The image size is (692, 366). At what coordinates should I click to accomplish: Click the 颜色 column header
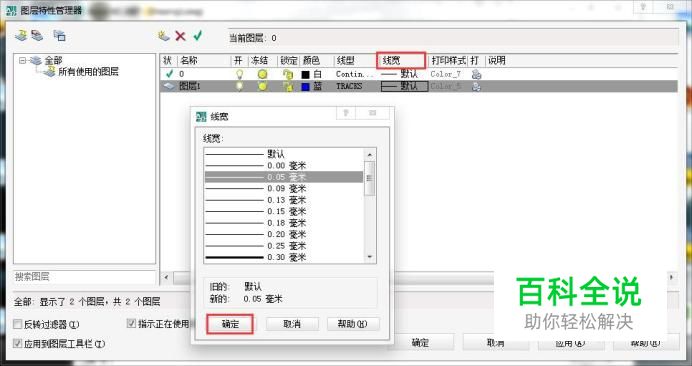coord(316,60)
